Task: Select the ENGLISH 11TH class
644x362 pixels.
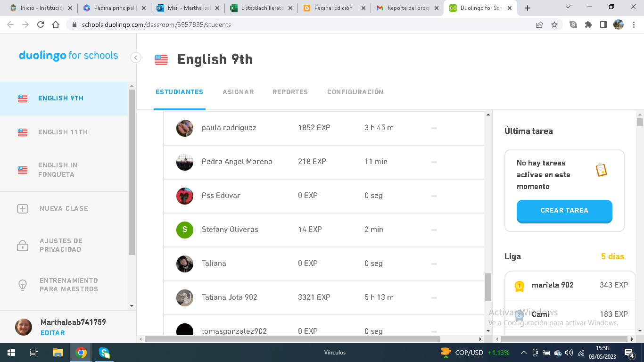Action: point(64,132)
